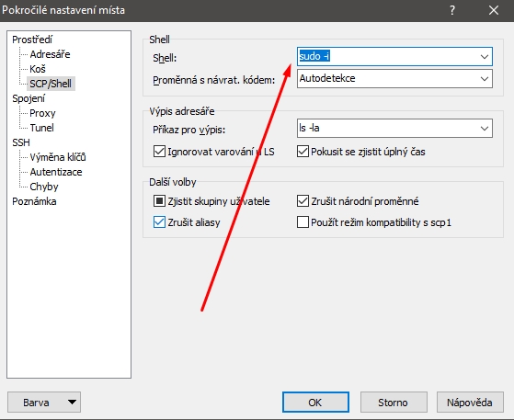
Task: Uncheck Zrušit národní proměnné
Action: pos(303,201)
